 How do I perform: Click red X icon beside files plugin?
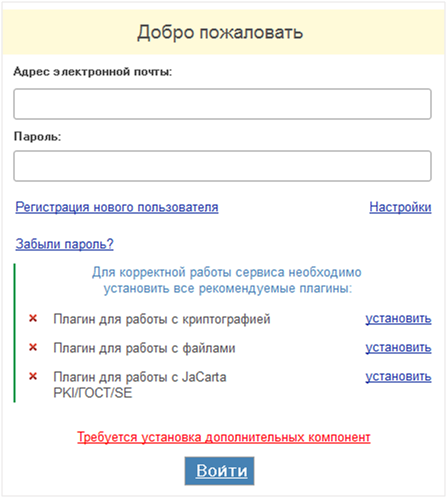33,347
